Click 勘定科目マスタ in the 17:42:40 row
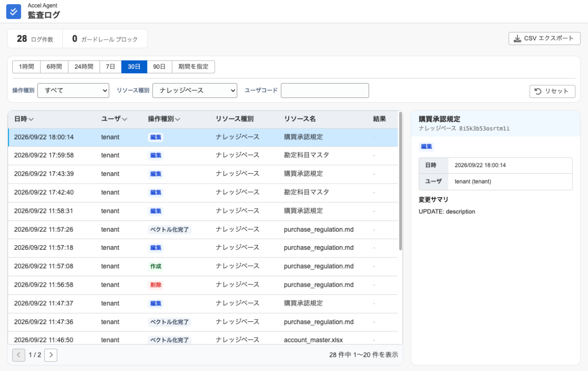This screenshot has width=588, height=371. (x=306, y=192)
